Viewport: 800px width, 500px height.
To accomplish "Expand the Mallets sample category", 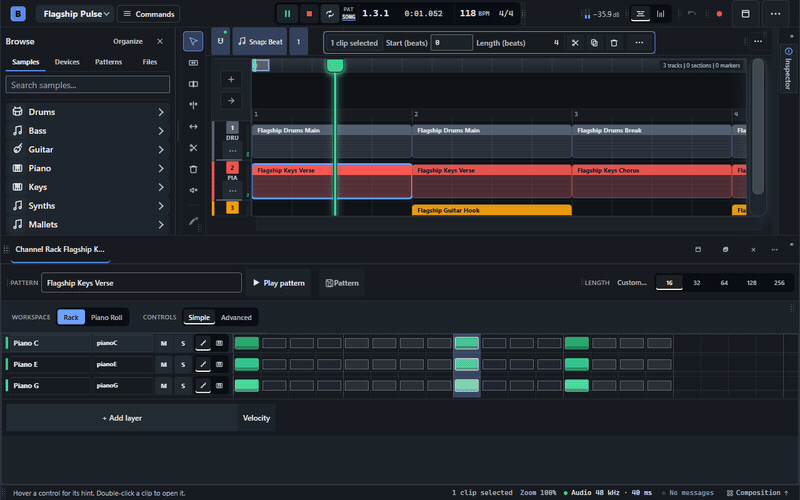I will click(x=88, y=224).
